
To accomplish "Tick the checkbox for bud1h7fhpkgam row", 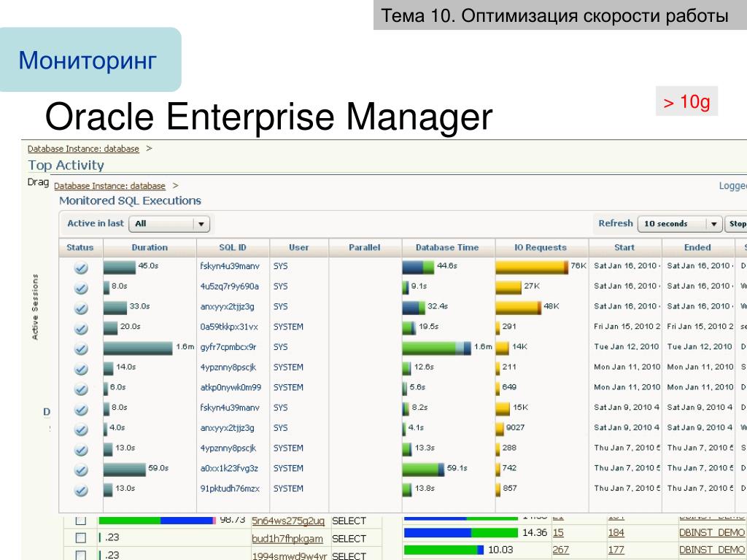I will [x=81, y=537].
